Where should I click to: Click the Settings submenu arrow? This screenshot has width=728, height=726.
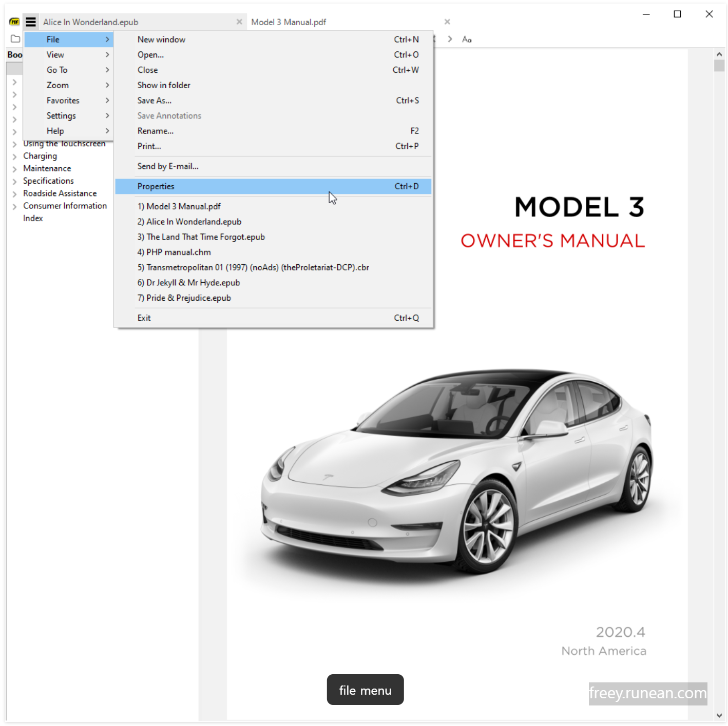107,116
